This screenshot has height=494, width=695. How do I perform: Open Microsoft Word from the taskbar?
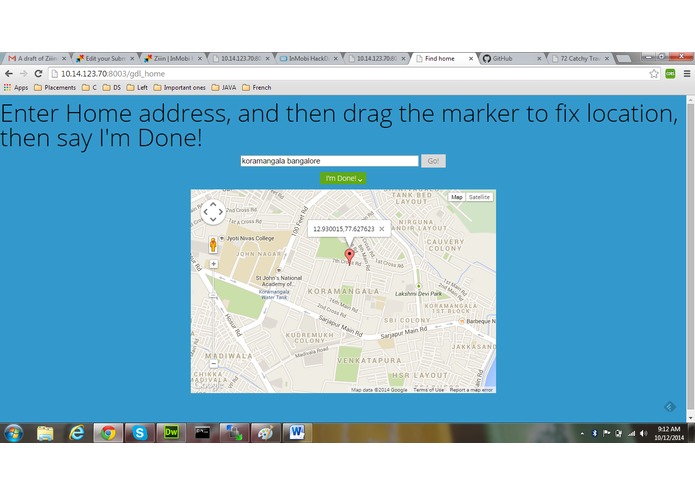(x=297, y=433)
